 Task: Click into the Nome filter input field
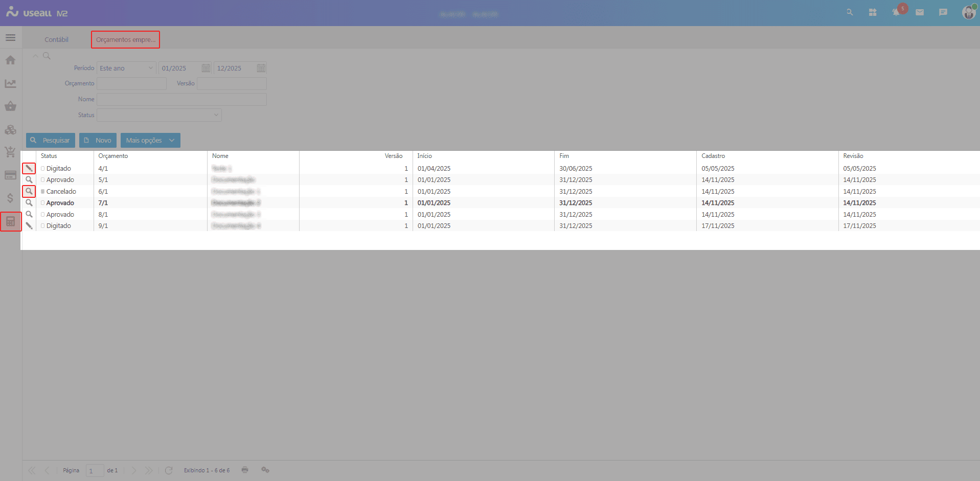point(181,99)
